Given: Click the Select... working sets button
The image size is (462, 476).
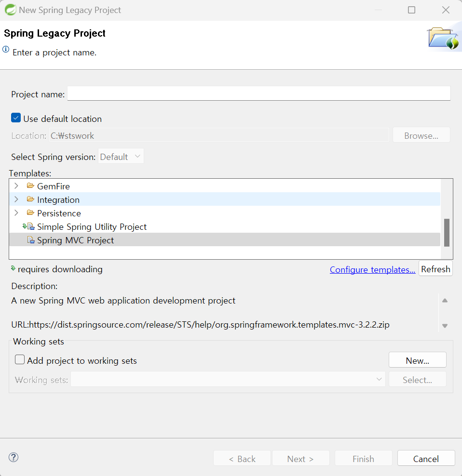Looking at the screenshot, I should click(x=417, y=379).
